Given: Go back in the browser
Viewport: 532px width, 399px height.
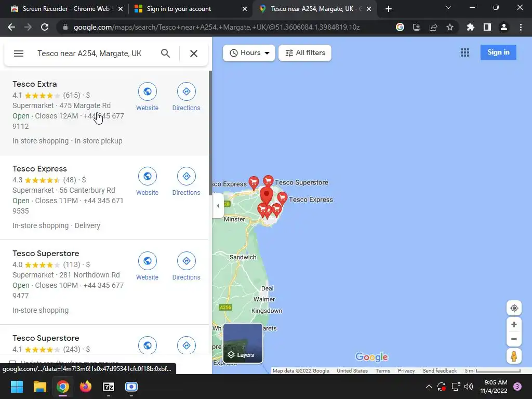Looking at the screenshot, I should pos(11,27).
